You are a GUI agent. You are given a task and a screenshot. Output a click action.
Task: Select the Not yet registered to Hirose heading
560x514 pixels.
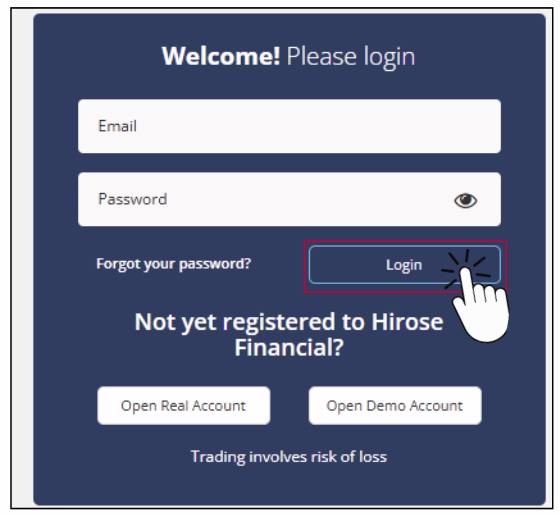(289, 322)
